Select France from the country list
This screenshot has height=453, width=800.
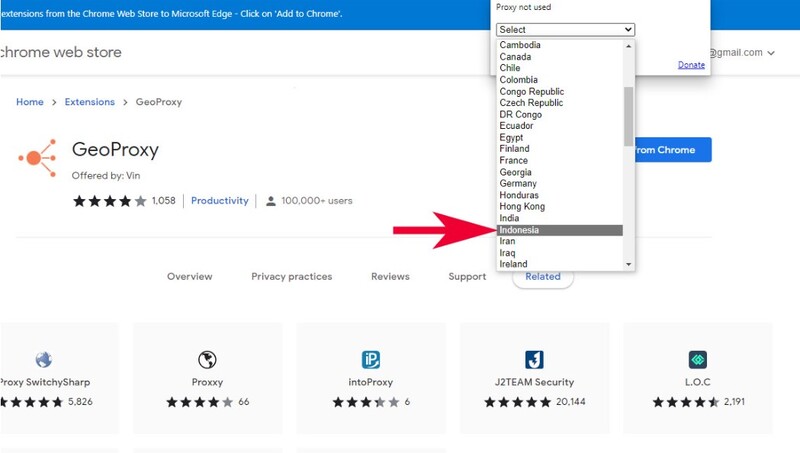pos(560,160)
